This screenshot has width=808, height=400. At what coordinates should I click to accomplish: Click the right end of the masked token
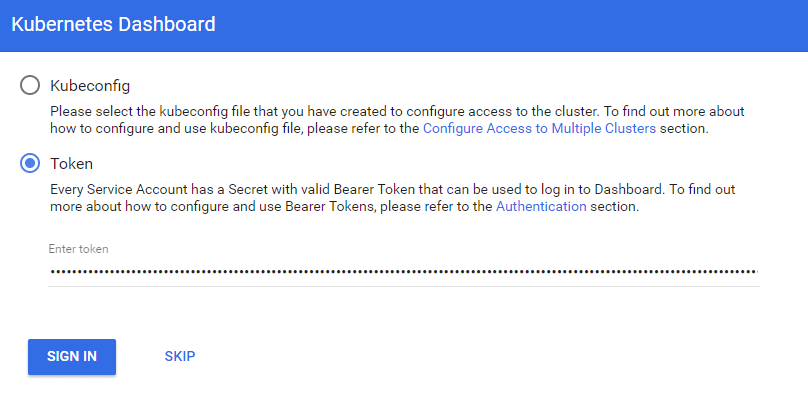click(x=755, y=271)
